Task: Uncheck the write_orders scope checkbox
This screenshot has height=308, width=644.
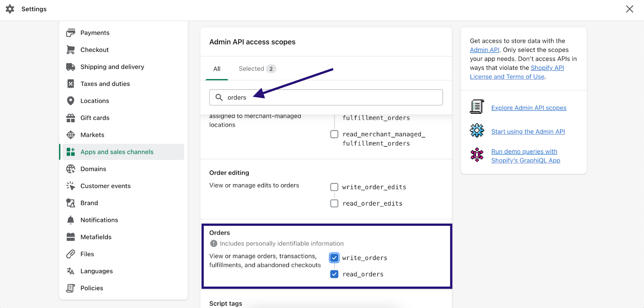Action: click(x=334, y=258)
